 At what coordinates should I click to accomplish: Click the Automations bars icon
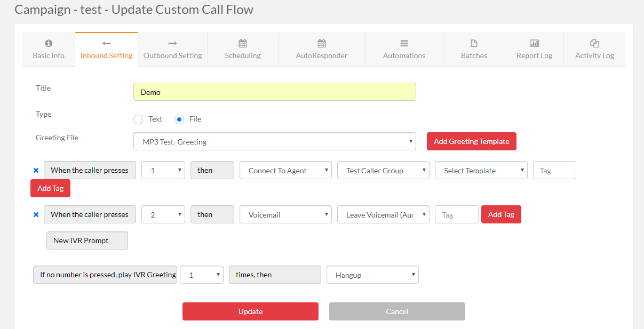tap(404, 43)
